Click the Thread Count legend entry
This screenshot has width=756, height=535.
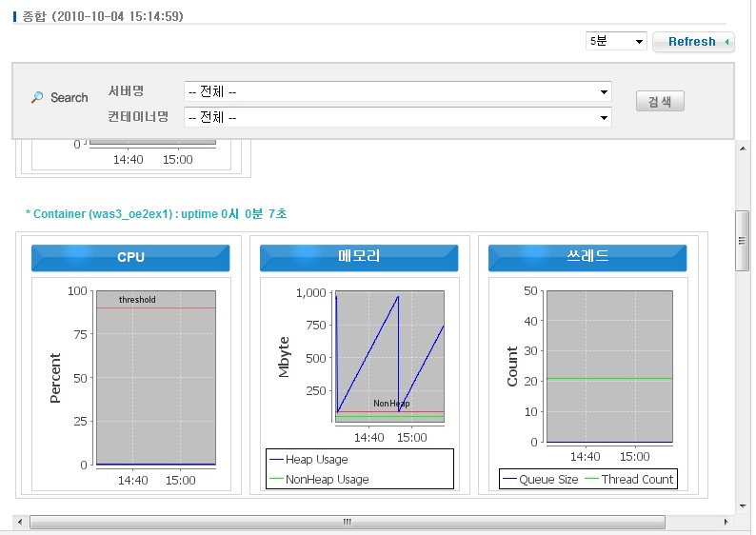636,479
